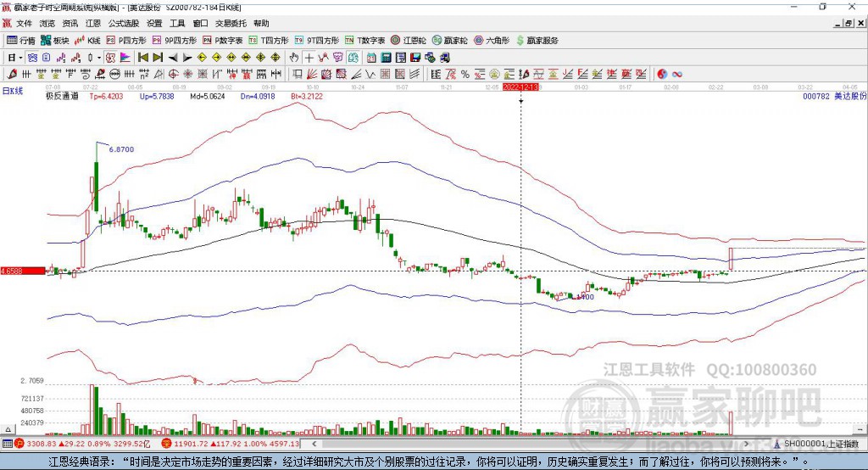Open the calculator tool icon
The image size is (868, 470).
[386, 58]
